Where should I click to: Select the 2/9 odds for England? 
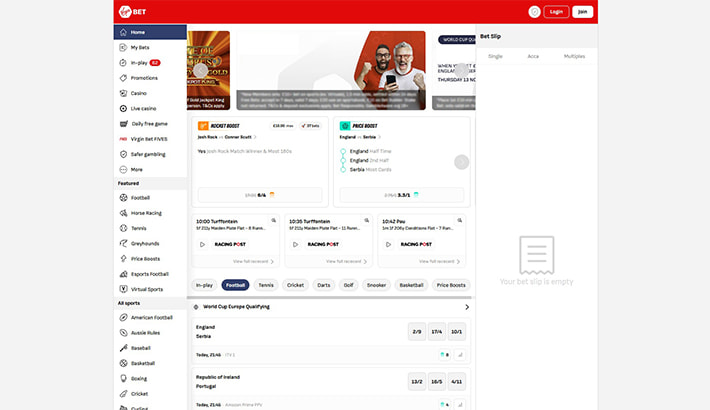click(417, 332)
